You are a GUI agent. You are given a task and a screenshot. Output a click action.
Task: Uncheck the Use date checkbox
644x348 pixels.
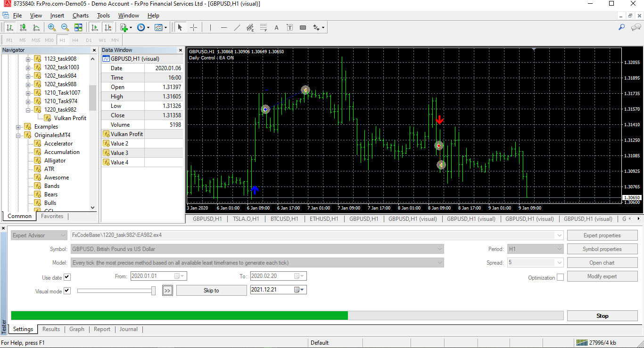point(67,277)
